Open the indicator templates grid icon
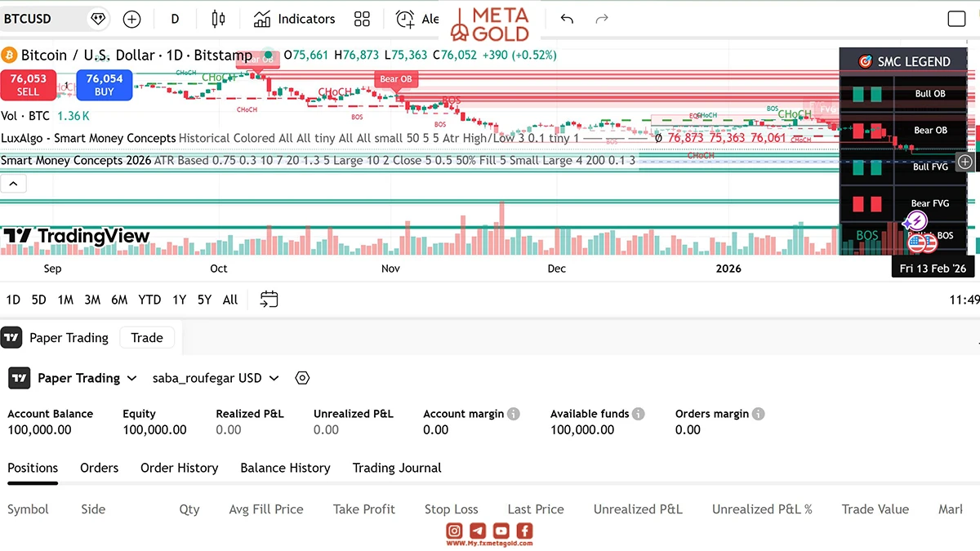Screen dimensions: 980x551 [x=362, y=19]
